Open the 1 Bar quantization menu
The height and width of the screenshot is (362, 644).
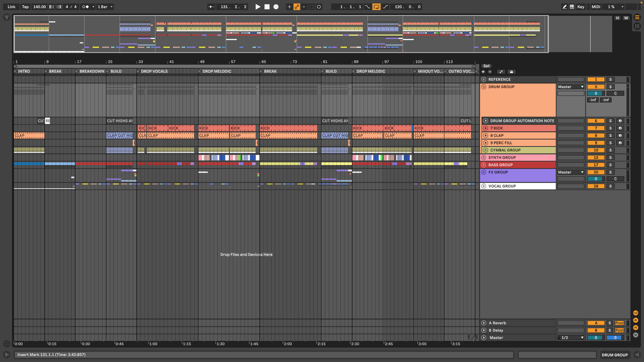[x=105, y=7]
